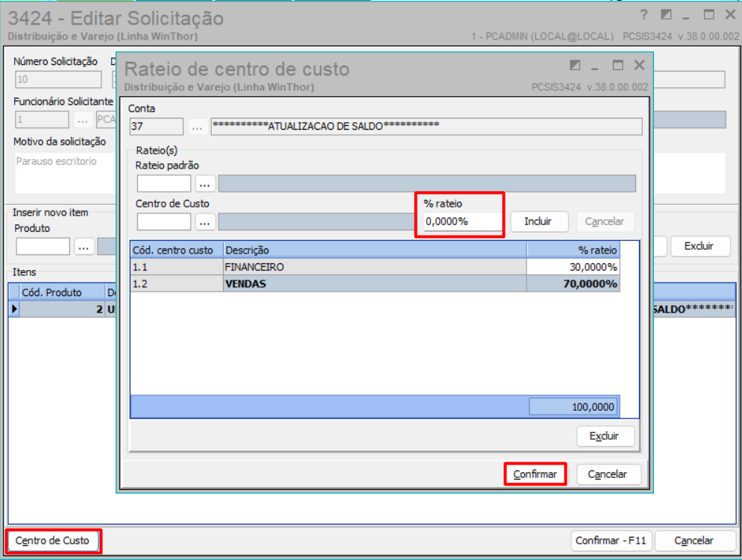Confirm the cost center rateio dialog
This screenshot has width=742, height=560.
(535, 474)
